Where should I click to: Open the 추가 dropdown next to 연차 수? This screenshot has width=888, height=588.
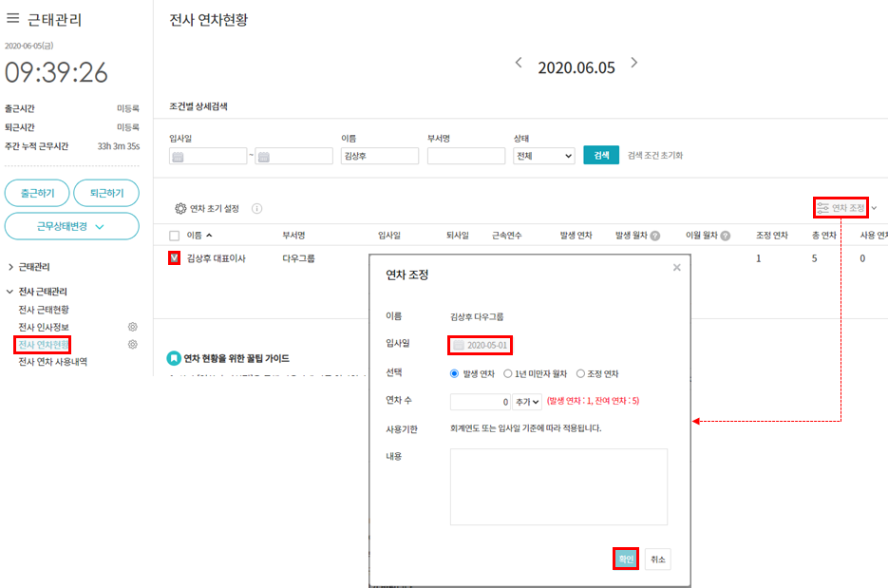point(527,402)
